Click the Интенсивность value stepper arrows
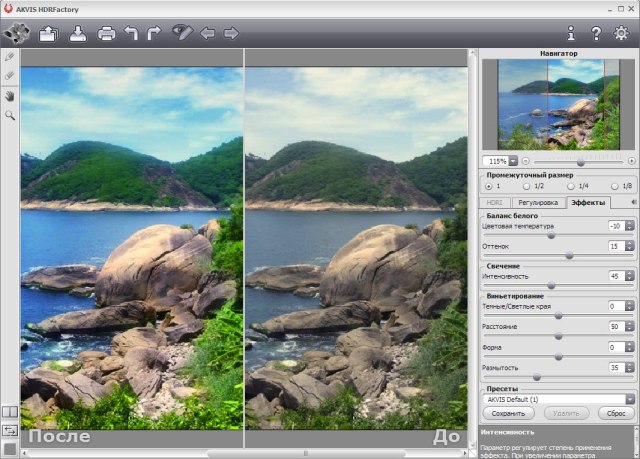 630,275
